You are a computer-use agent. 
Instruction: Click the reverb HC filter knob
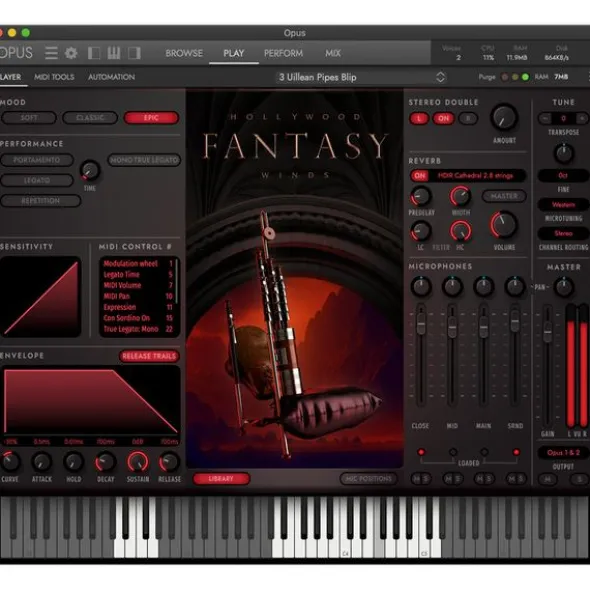click(x=460, y=231)
